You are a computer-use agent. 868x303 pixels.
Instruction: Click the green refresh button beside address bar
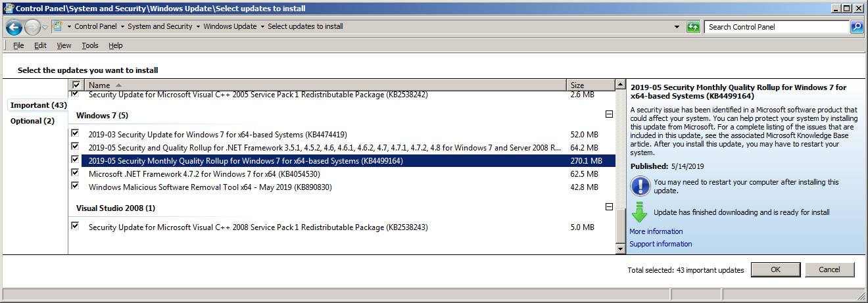point(693,27)
